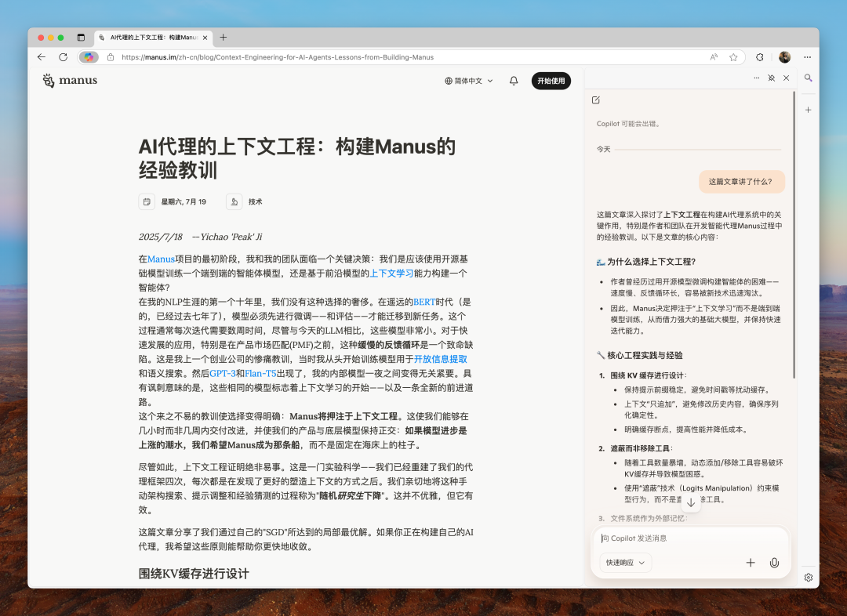Select the AI代理的上下文工程 browser tab
Image resolution: width=847 pixels, height=616 pixels.
pyautogui.click(x=149, y=37)
